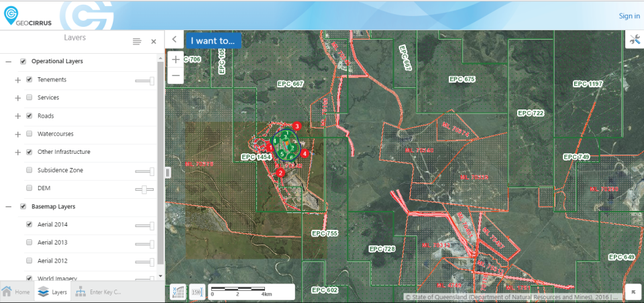644x303 pixels.
Task: Uncheck the Other Infrastructure layer
Action: [29, 152]
